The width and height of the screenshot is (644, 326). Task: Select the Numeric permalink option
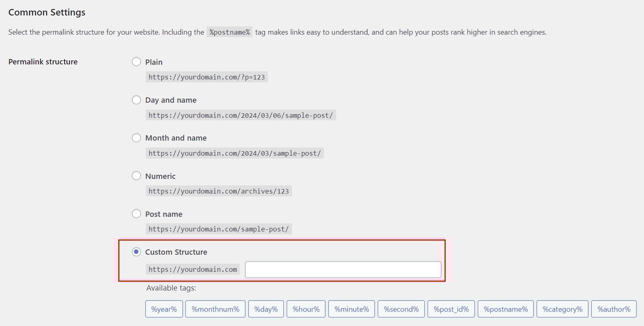click(136, 176)
